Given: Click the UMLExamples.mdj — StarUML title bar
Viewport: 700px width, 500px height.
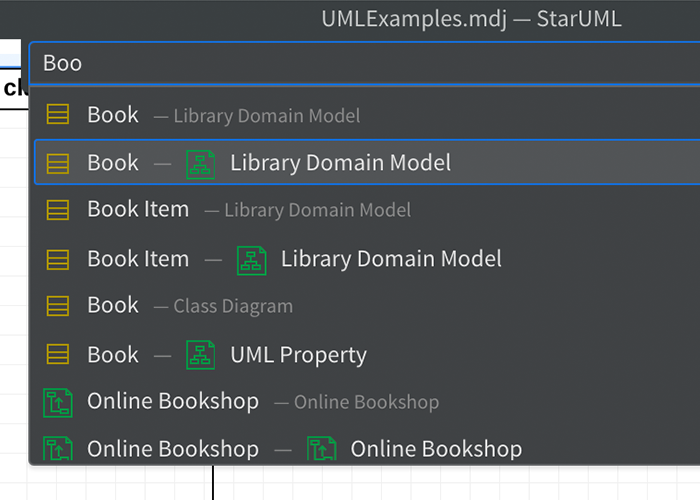Looking at the screenshot, I should (x=470, y=18).
